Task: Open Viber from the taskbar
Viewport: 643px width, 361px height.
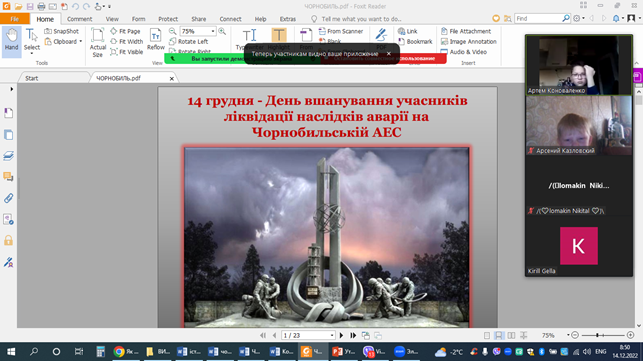Action: [x=374, y=352]
